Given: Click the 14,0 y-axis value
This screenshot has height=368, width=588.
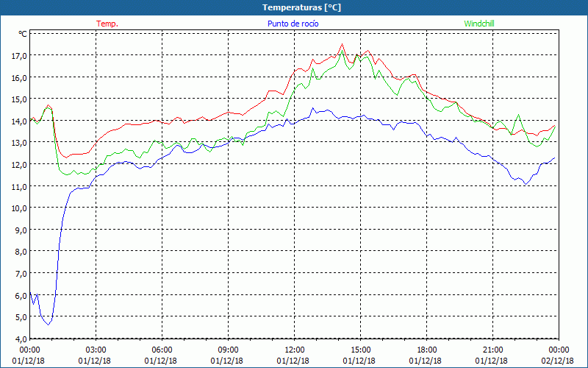Looking at the screenshot, I should coord(20,121).
